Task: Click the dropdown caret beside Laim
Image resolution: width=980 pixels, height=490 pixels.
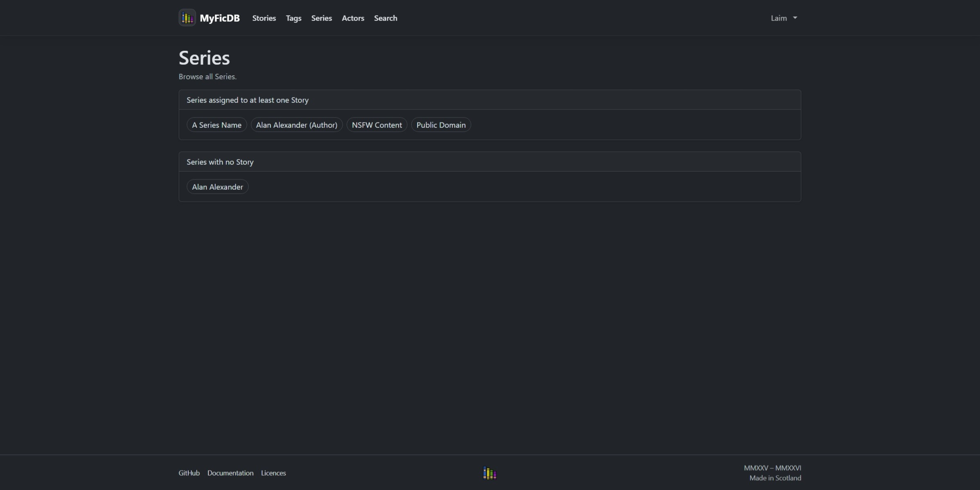Action: point(795,18)
